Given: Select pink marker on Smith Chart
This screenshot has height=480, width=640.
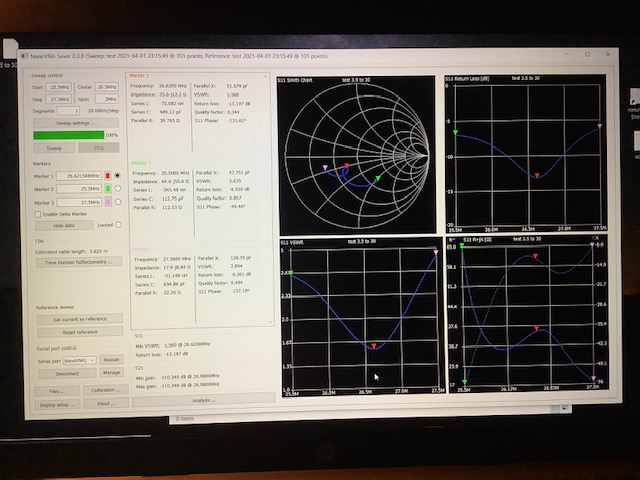Looking at the screenshot, I should click(x=325, y=167).
